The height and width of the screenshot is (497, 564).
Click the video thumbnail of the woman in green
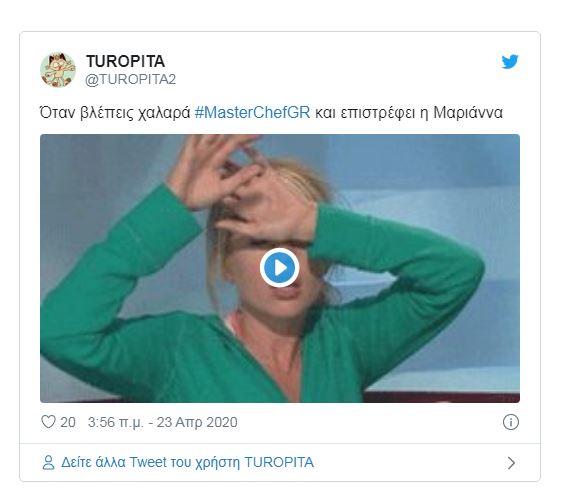280,268
